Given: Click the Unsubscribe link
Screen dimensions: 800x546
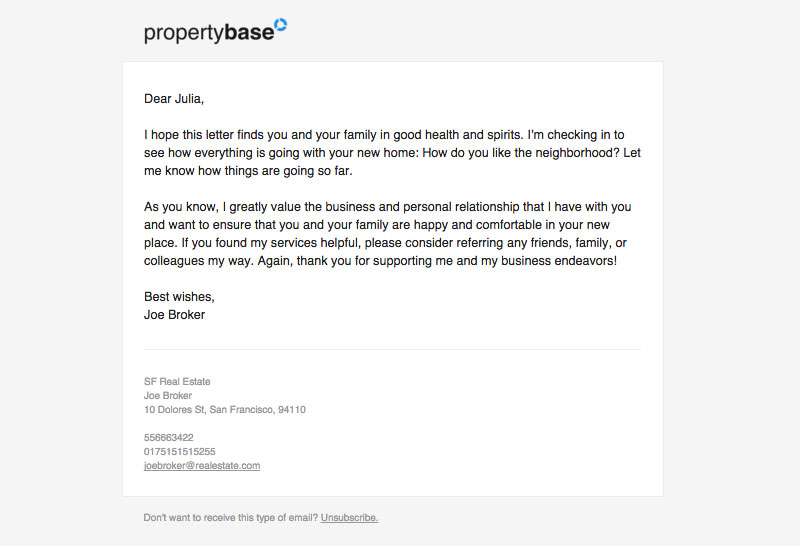Looking at the screenshot, I should coord(349,517).
